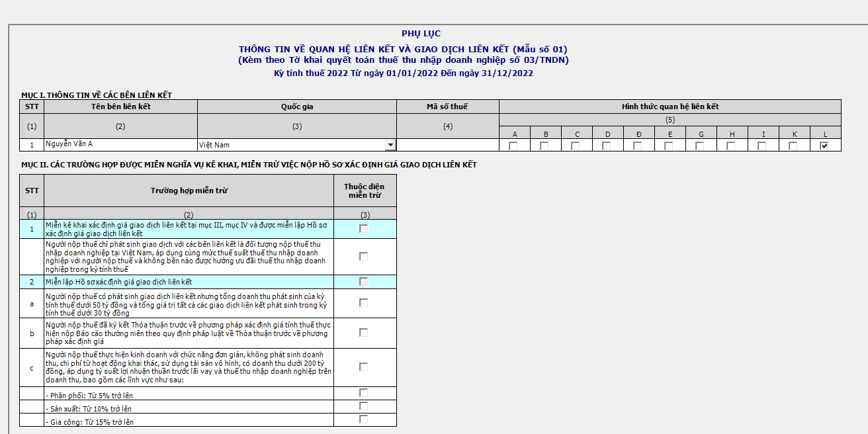Select checkbox E in the relationship row
Screen dimensions: 868x434
pyautogui.click(x=669, y=146)
